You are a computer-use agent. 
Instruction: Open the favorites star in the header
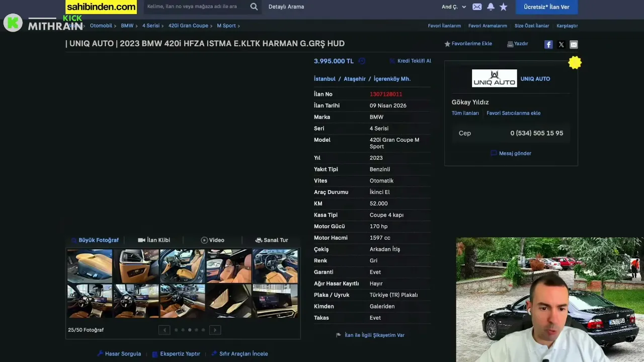click(x=504, y=7)
